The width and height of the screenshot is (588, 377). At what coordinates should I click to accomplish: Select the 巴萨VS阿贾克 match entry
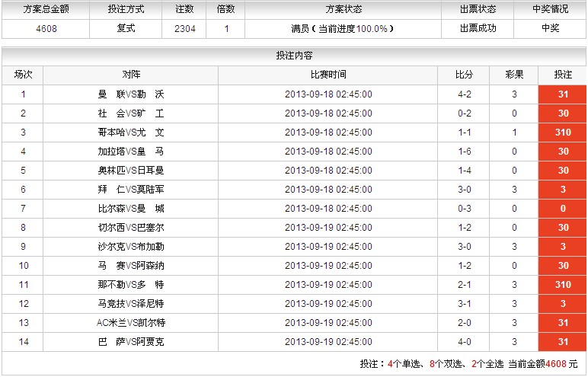[x=130, y=342]
